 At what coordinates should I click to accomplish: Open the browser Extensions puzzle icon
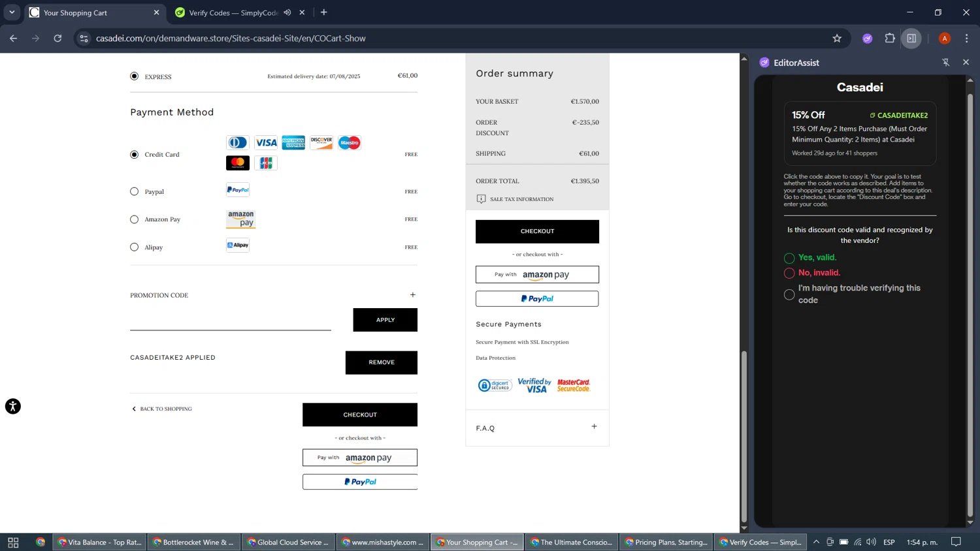click(x=890, y=39)
